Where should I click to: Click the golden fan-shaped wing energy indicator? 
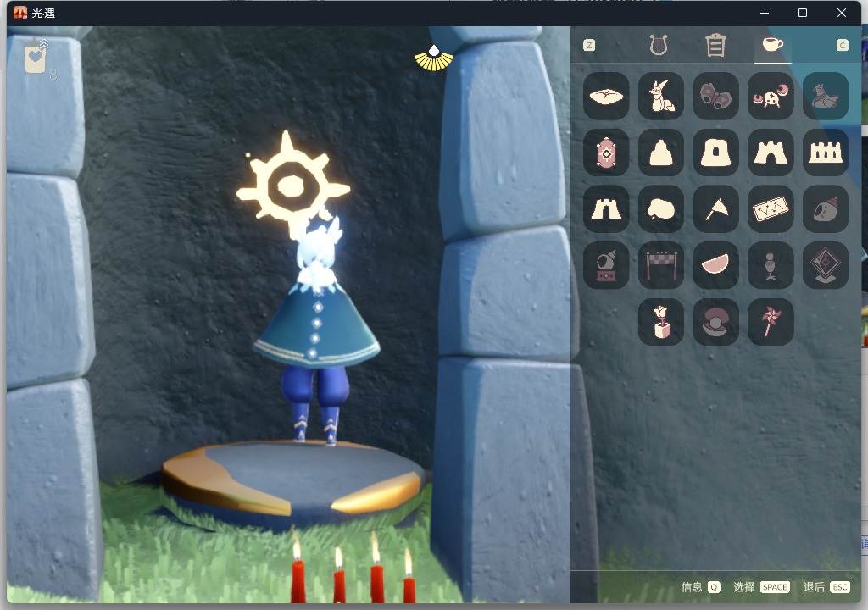point(434,58)
